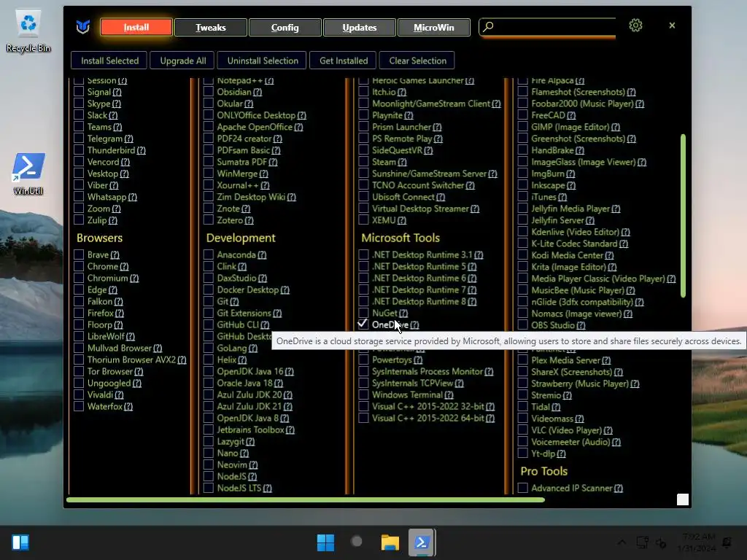Close the WinUtil window

(x=672, y=26)
